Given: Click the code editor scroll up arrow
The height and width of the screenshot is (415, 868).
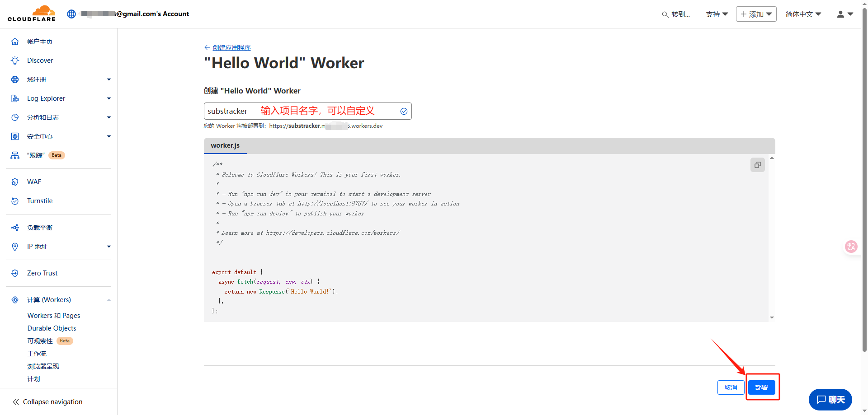Looking at the screenshot, I should coord(772,158).
